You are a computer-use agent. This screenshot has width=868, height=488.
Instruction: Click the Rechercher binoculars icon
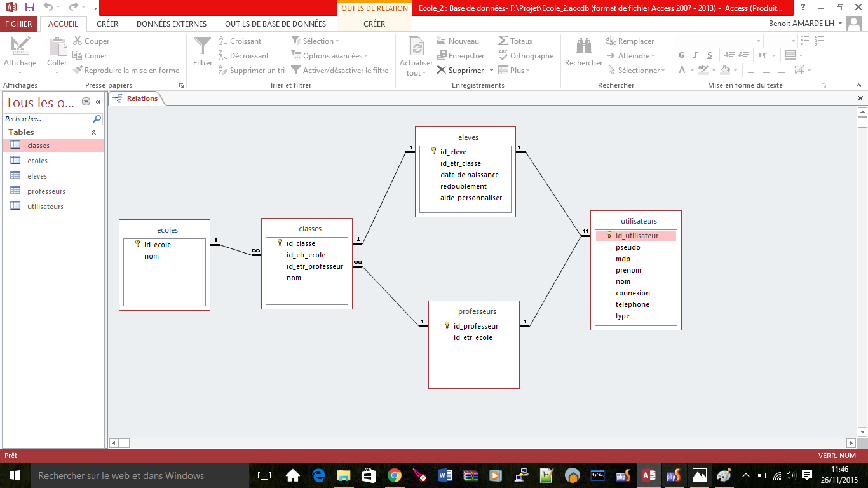tap(583, 47)
